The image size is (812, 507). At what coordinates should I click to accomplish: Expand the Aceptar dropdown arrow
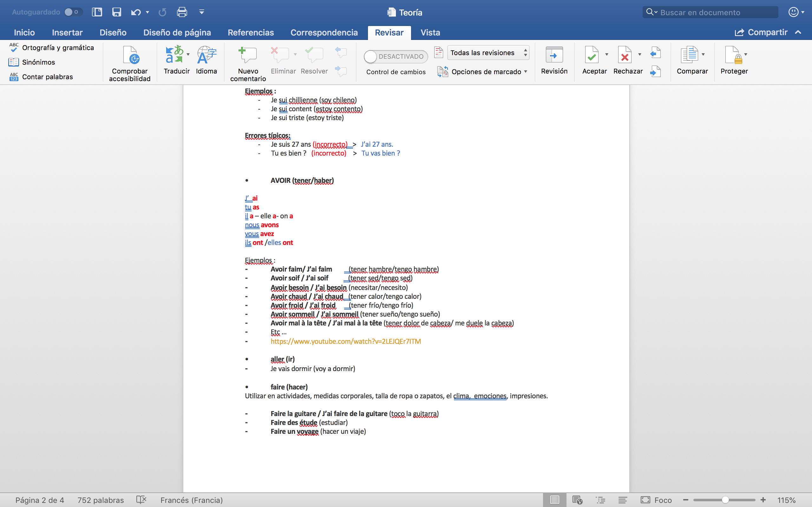pyautogui.click(x=607, y=54)
